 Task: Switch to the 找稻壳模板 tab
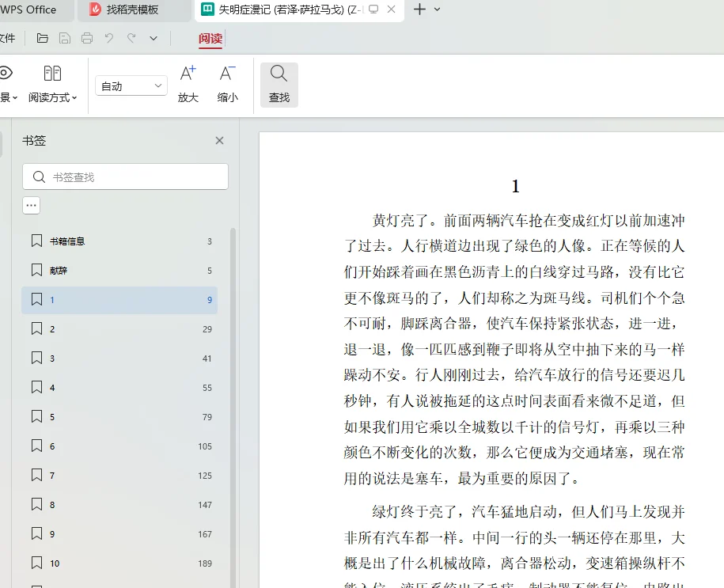[134, 9]
